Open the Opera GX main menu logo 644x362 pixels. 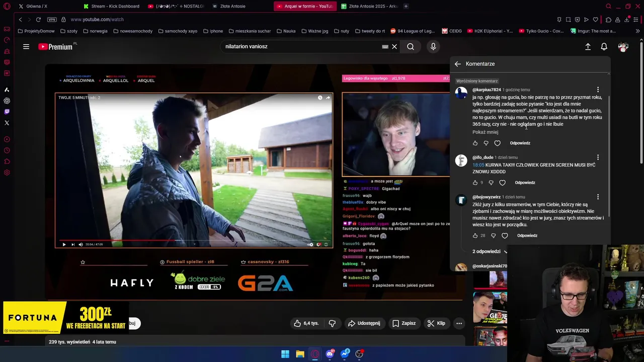click(7, 6)
